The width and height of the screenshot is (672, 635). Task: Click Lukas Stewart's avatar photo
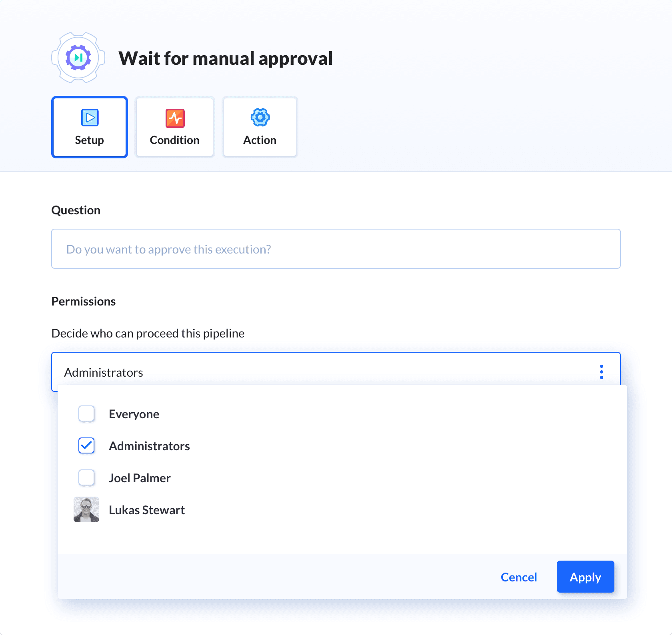[x=86, y=509]
